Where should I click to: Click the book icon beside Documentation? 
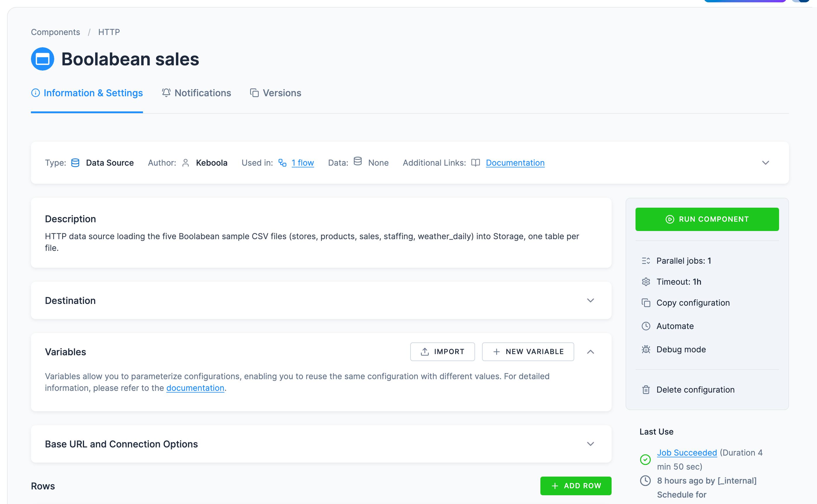tap(476, 163)
